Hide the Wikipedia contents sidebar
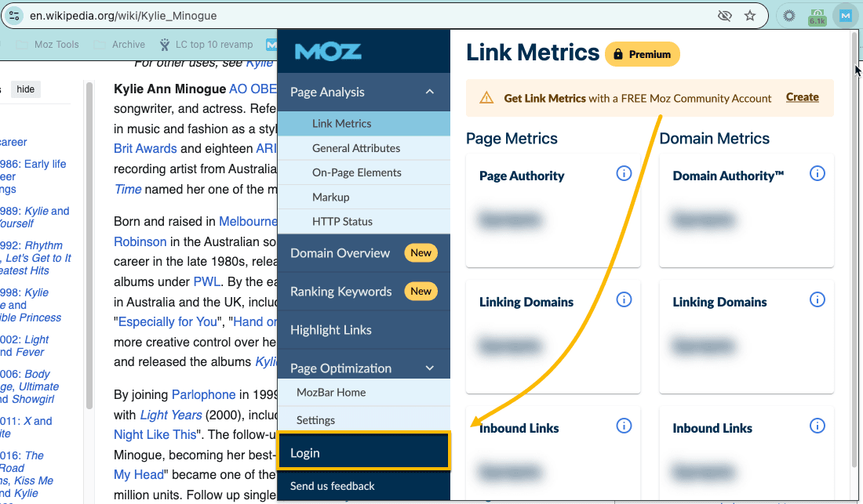This screenshot has height=504, width=863. click(26, 89)
